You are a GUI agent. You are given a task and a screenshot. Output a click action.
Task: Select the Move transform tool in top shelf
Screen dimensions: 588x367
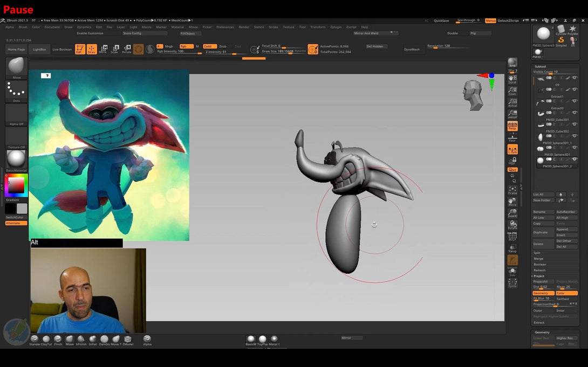click(103, 49)
